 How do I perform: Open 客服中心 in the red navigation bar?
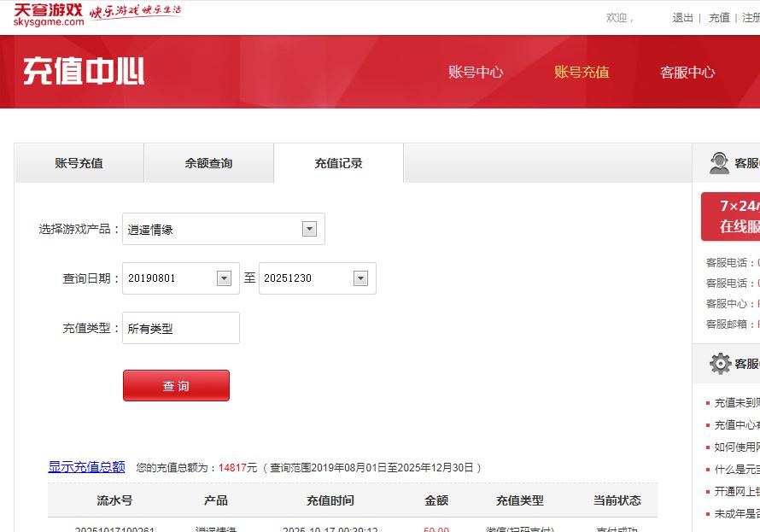[687, 73]
